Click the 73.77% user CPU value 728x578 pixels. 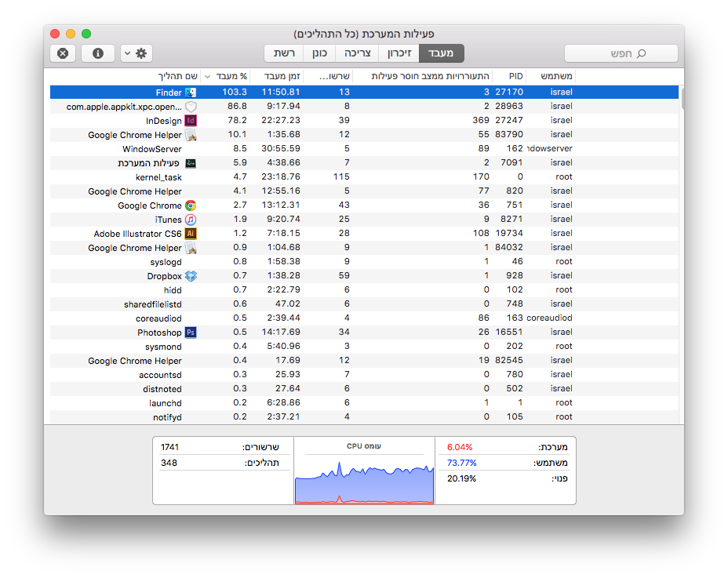pos(461,463)
